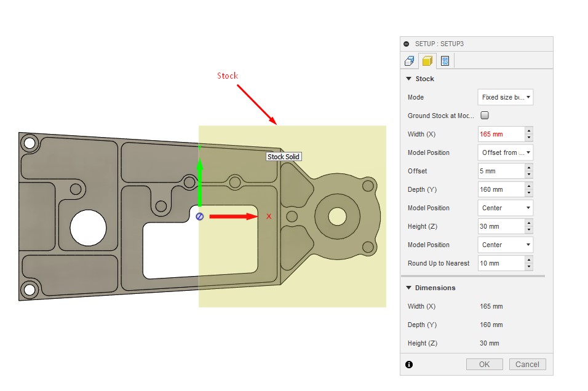Viewport: 588px width, 391px height.
Task: Collapse the Stock section
Action: point(409,79)
